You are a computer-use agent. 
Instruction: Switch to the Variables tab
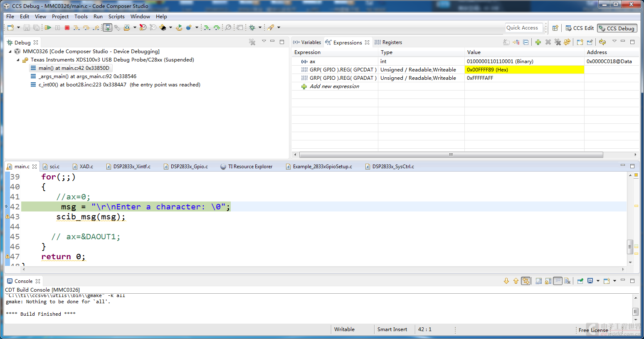point(307,42)
